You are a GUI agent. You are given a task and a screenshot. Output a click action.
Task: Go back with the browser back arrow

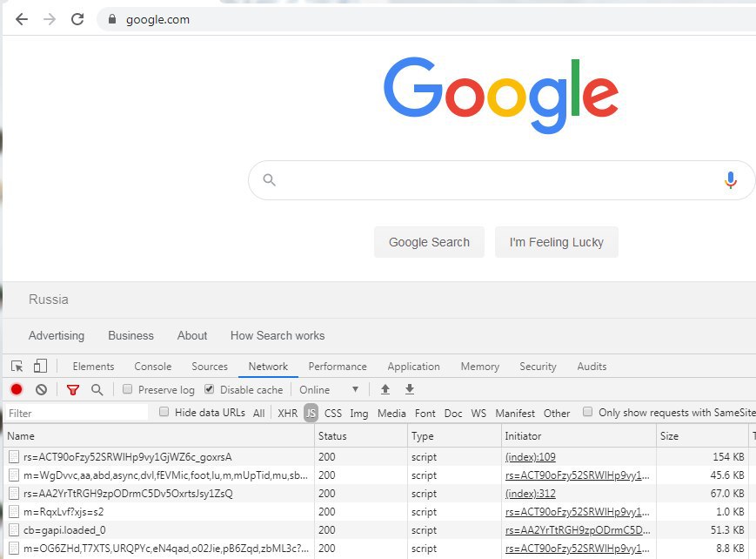(22, 19)
